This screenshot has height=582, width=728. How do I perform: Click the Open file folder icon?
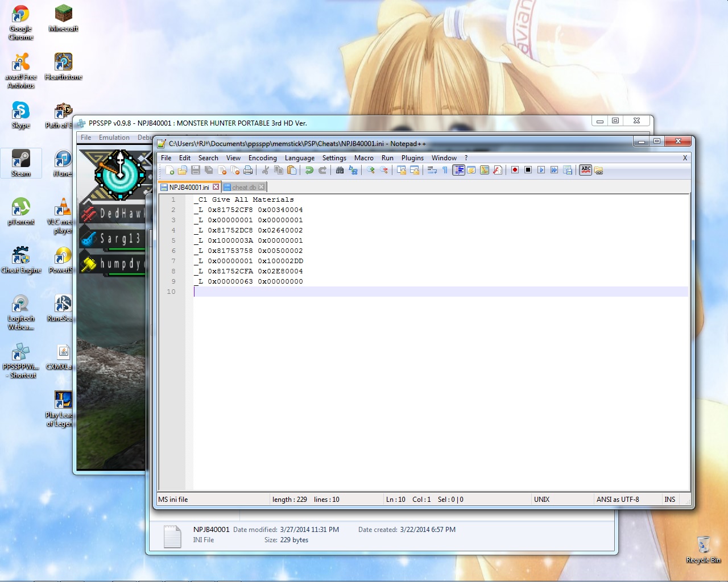tap(183, 170)
